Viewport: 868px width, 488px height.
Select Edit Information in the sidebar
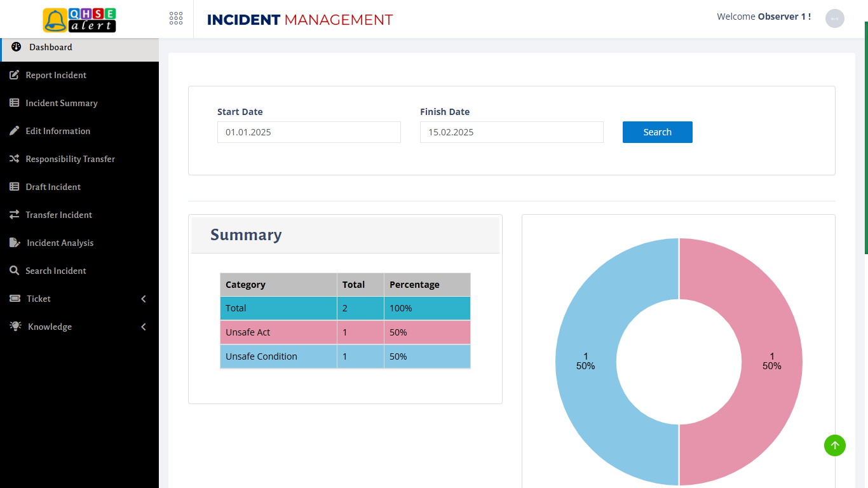coord(58,131)
